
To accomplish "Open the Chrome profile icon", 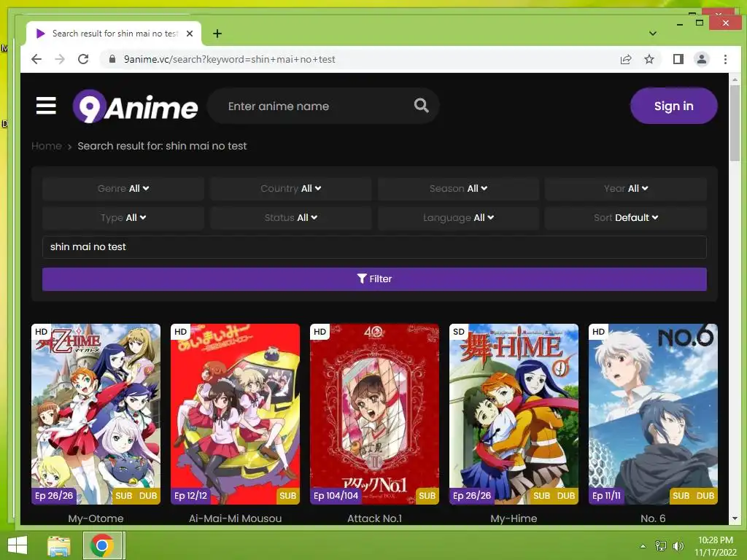I will (x=702, y=59).
